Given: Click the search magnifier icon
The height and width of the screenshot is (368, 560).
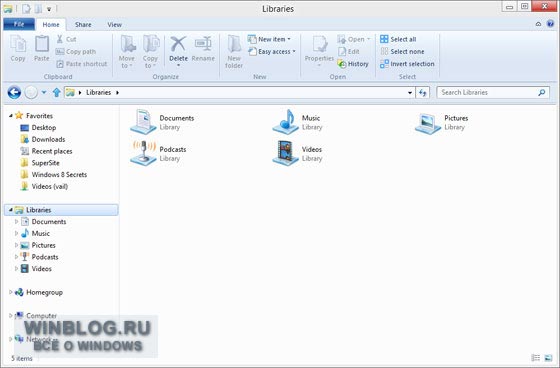Looking at the screenshot, I should click(542, 93).
